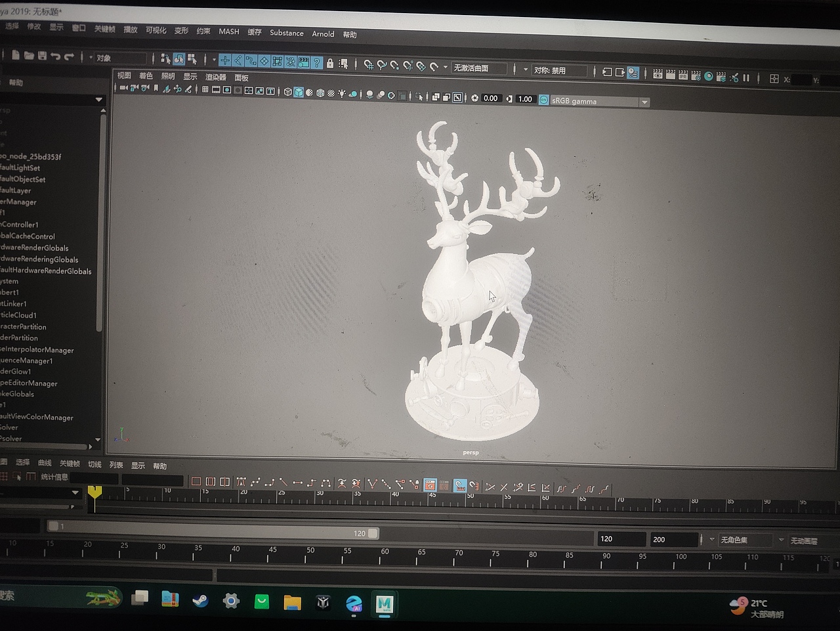Image resolution: width=840 pixels, height=631 pixels.
Task: Toggle view color management on sRGB gamma
Action: 544,100
